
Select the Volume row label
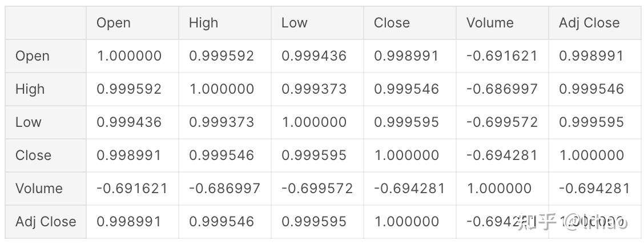pos(39,189)
